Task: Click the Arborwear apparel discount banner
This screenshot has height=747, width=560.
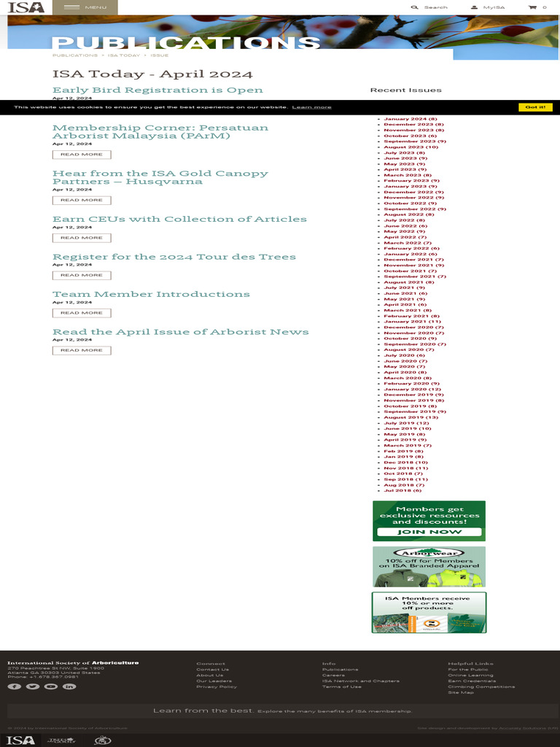Action: coord(429,567)
